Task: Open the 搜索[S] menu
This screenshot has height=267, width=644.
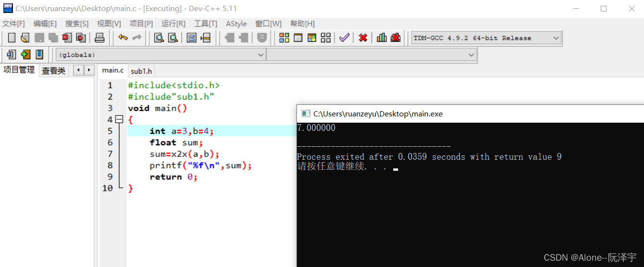Action: [77, 24]
